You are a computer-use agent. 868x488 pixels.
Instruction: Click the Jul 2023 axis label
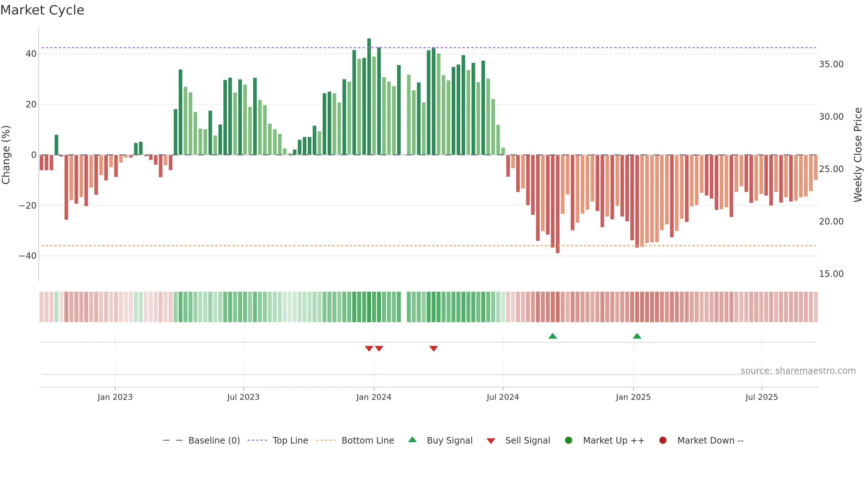coord(243,397)
